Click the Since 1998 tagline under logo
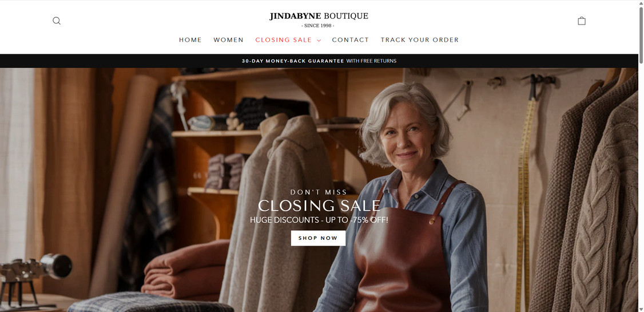This screenshot has width=644, height=312. tap(319, 26)
